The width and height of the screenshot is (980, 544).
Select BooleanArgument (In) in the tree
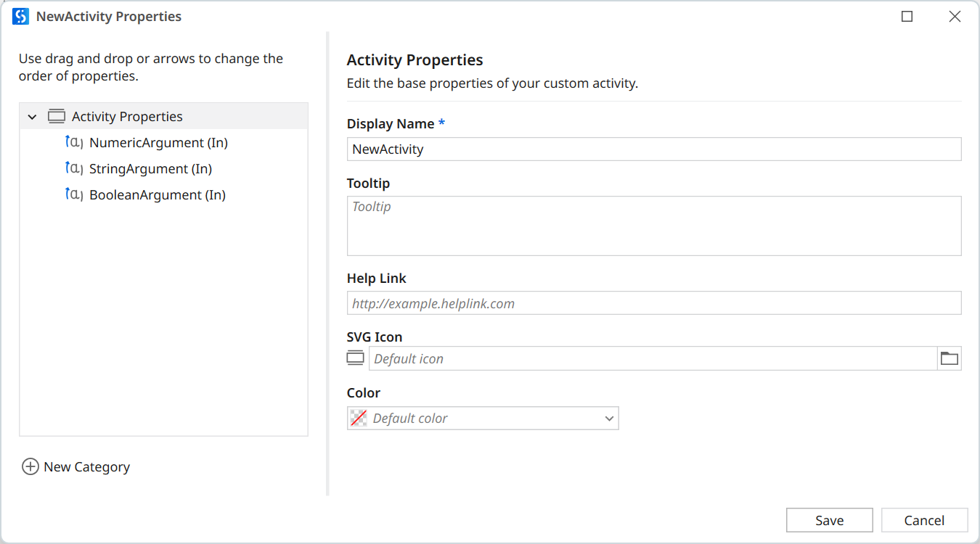tap(157, 195)
